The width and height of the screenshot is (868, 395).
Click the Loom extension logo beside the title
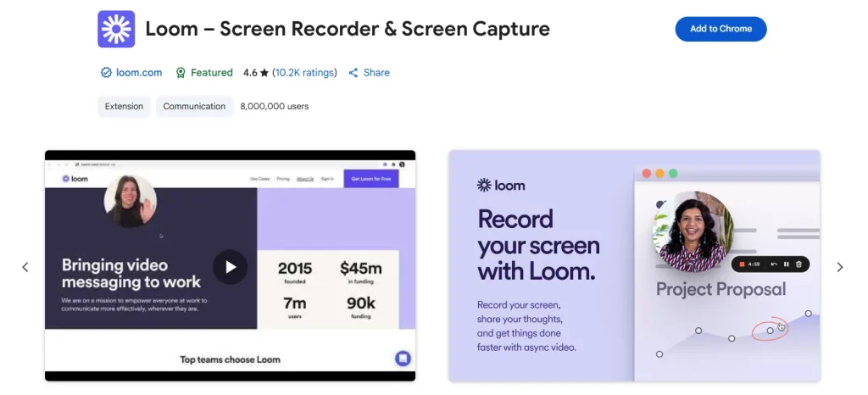coord(116,29)
